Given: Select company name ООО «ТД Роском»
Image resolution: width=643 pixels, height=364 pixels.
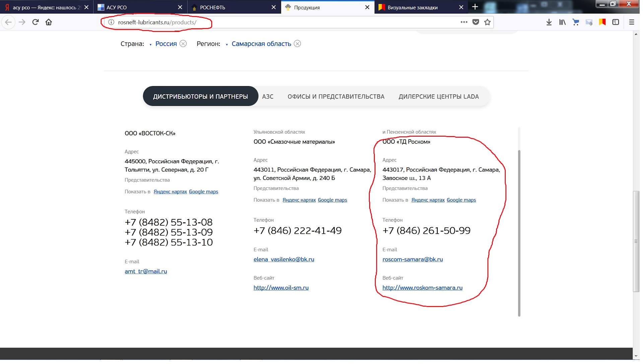Looking at the screenshot, I should click(x=406, y=142).
